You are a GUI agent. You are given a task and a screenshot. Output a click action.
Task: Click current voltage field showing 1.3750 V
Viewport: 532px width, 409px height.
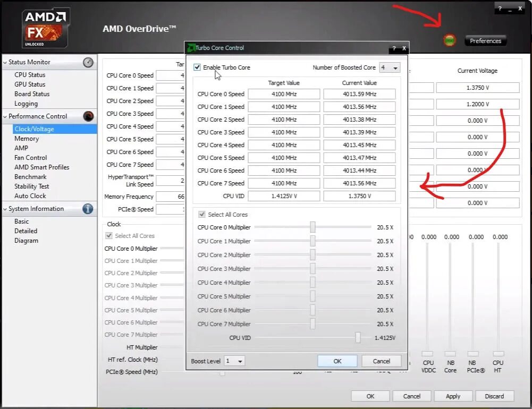point(478,88)
